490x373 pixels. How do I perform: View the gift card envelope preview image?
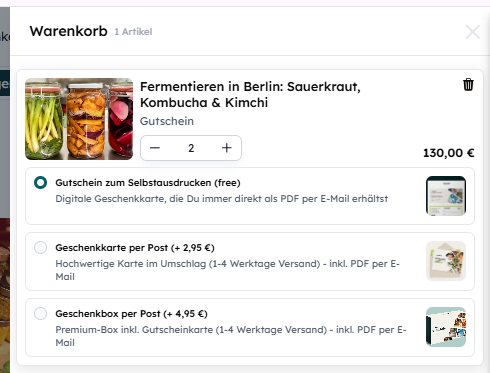[x=446, y=261]
